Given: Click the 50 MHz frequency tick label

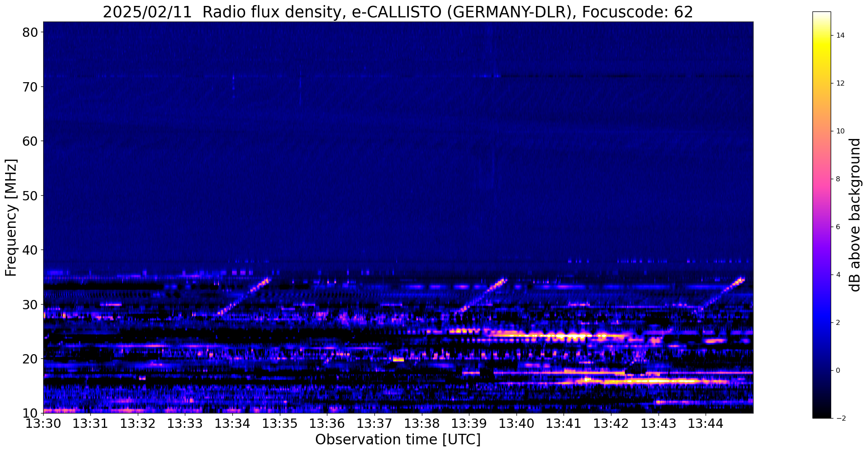Looking at the screenshot, I should [30, 196].
